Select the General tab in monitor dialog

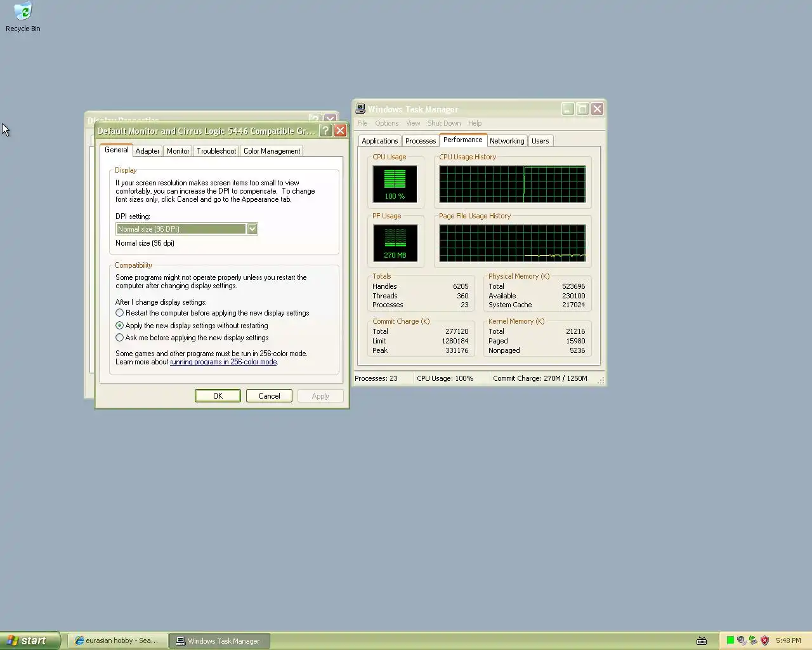click(x=116, y=150)
